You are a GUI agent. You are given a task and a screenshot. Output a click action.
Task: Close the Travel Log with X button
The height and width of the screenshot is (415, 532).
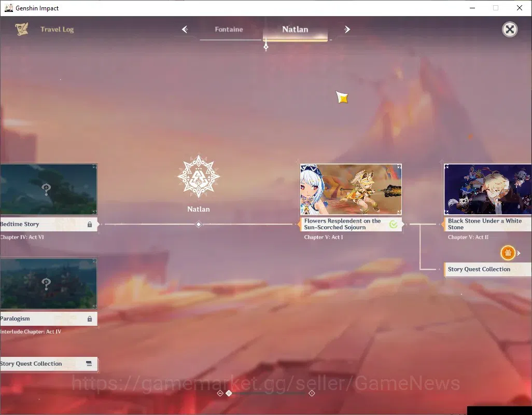[510, 30]
